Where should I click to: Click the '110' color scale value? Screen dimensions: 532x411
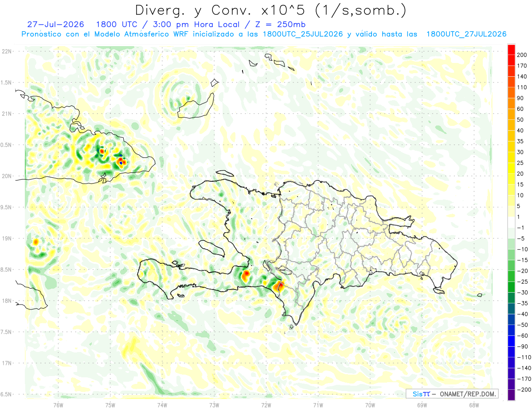(x=522, y=87)
